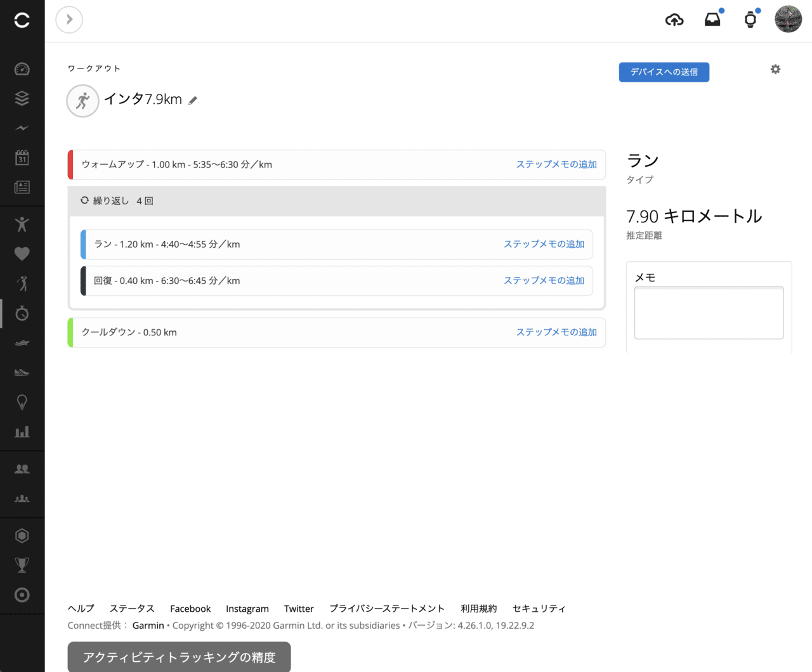Select the クールダウン 0.50 km step row
This screenshot has height=672, width=812.
[337, 332]
